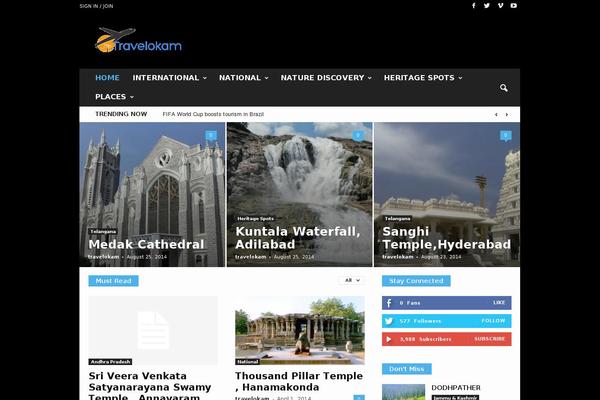Expand the Places menu
600x400 pixels.
(x=114, y=97)
